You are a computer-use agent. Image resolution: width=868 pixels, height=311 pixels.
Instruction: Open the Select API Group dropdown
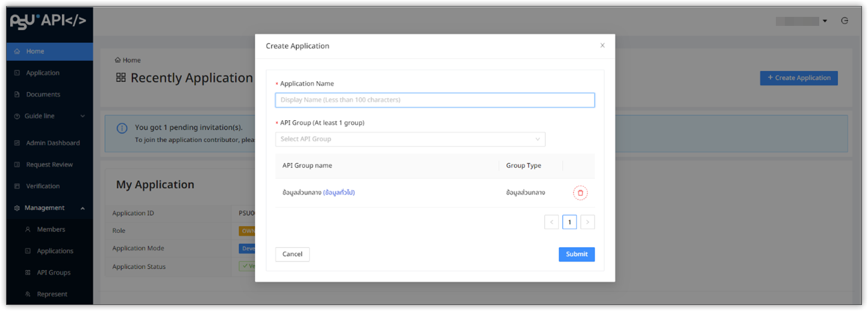(410, 140)
